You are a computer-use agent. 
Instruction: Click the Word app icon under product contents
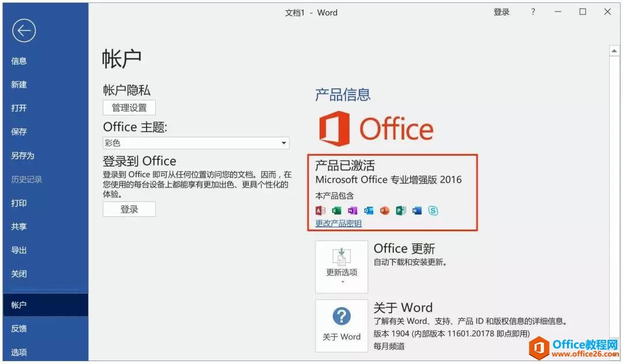click(417, 211)
